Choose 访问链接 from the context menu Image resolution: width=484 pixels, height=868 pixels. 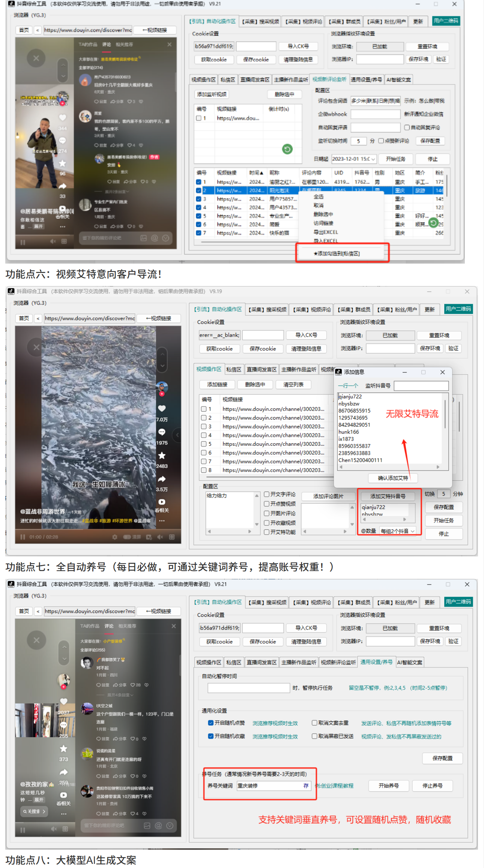tap(323, 223)
